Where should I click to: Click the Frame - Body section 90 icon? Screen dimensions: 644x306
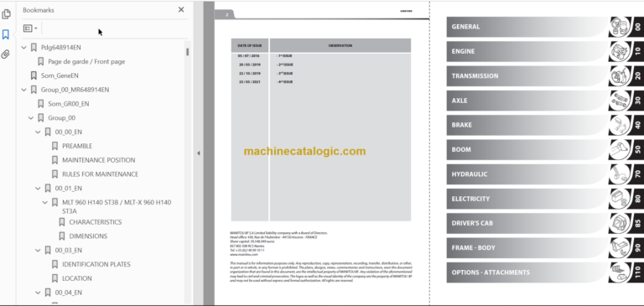click(620, 247)
